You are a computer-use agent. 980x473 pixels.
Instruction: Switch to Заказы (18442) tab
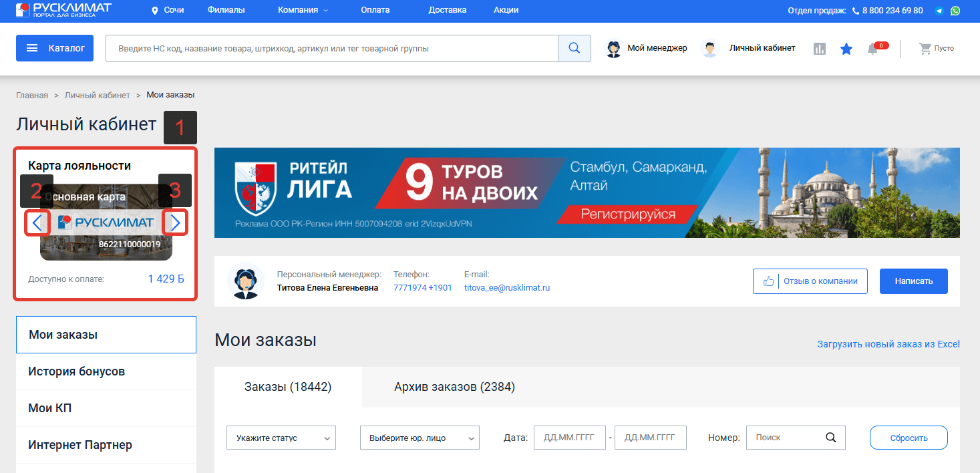288,387
